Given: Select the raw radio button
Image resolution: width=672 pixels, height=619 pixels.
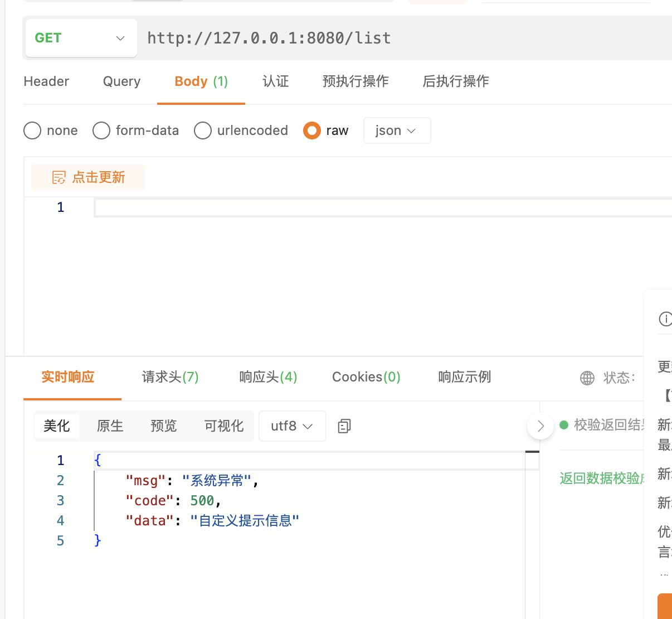Looking at the screenshot, I should point(312,130).
